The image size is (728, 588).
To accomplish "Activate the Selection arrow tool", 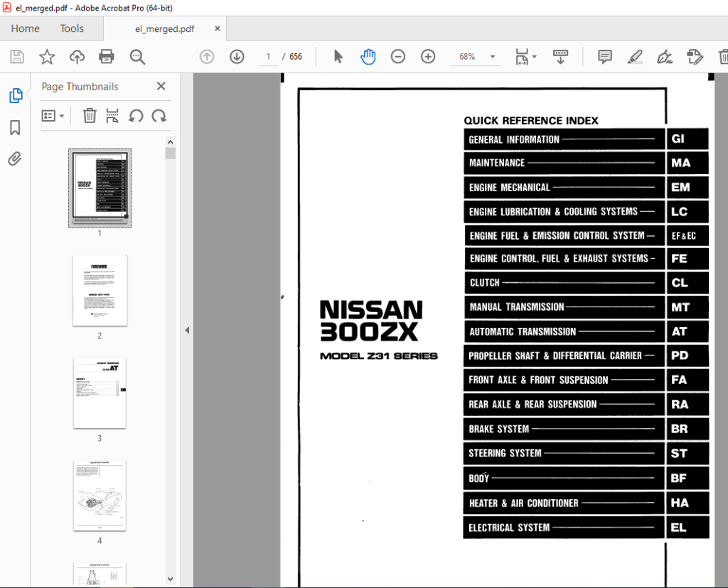I will point(338,57).
